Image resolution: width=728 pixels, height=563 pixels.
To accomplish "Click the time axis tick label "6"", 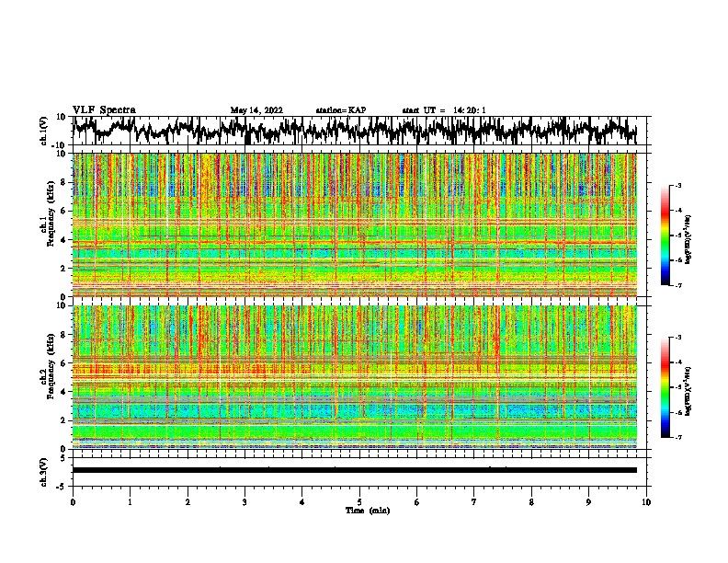I will pyautogui.click(x=417, y=502).
